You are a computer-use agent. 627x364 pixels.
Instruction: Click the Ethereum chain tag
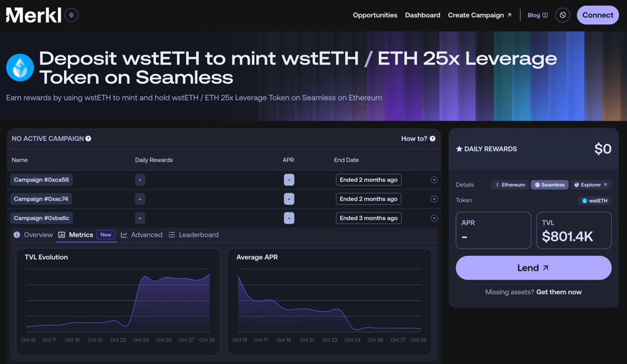point(510,185)
